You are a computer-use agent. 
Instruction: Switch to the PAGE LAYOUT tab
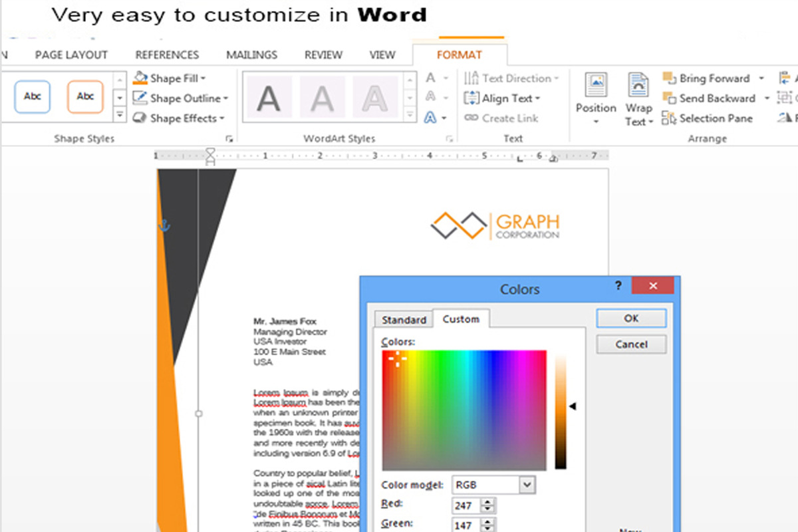pos(71,55)
